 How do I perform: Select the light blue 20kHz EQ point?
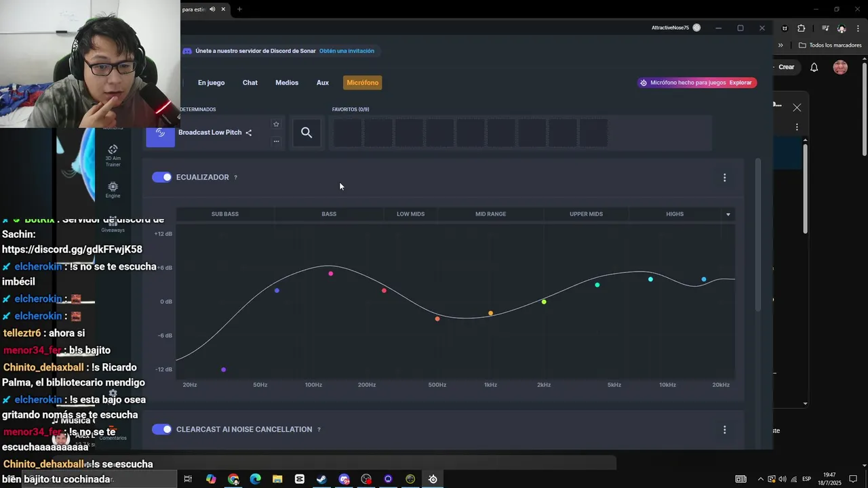point(704,279)
